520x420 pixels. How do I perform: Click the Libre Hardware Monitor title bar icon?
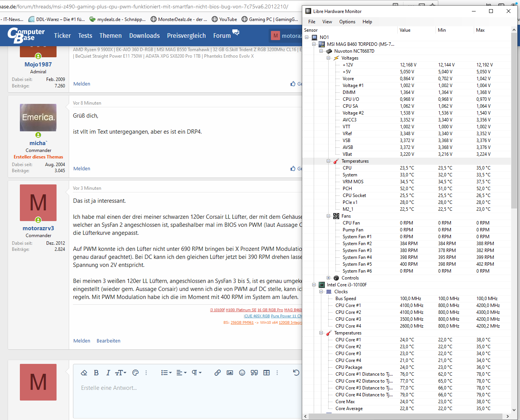coord(308,11)
